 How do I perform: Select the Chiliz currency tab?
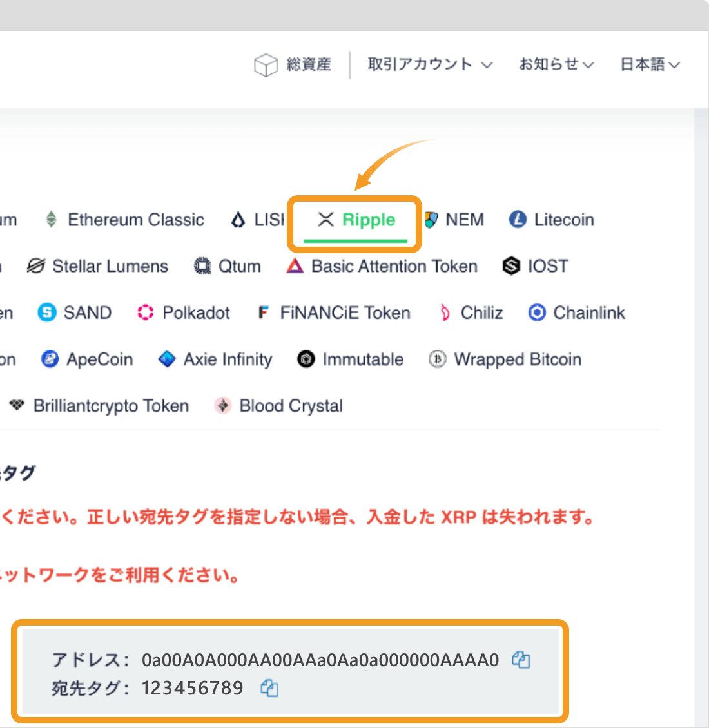coord(471,312)
